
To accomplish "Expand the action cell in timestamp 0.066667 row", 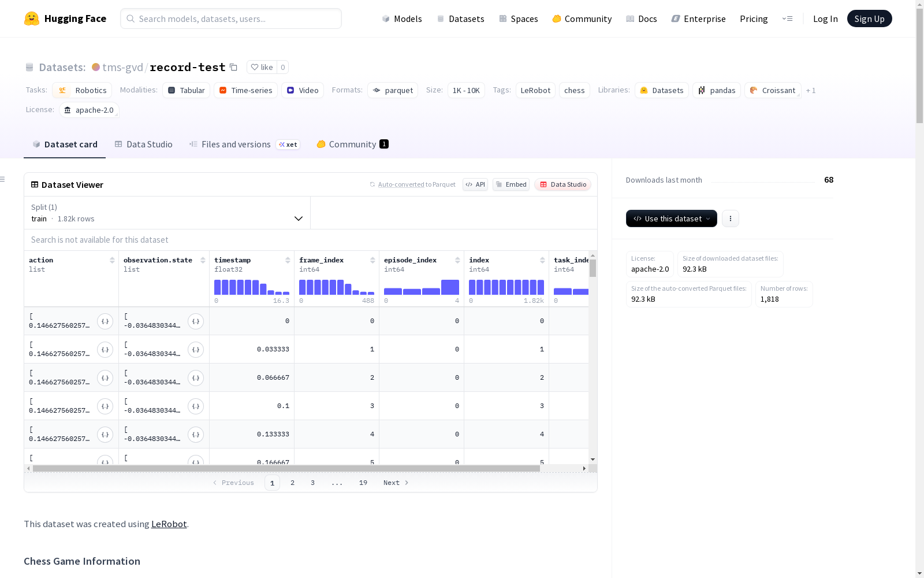I will pos(105,378).
